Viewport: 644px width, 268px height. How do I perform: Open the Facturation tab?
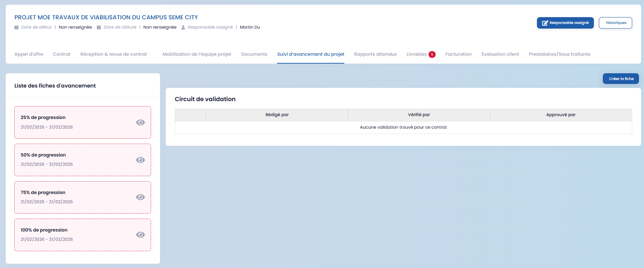point(458,54)
